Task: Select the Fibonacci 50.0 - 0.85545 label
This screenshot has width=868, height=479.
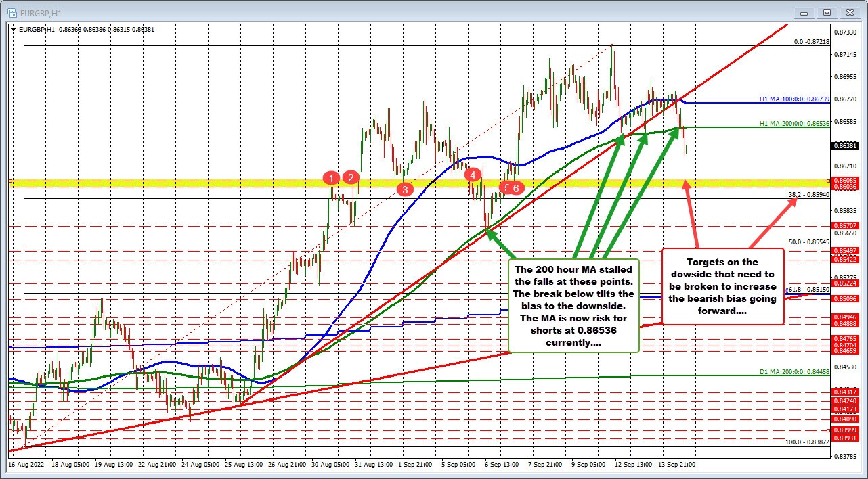Action: pyautogui.click(x=809, y=242)
